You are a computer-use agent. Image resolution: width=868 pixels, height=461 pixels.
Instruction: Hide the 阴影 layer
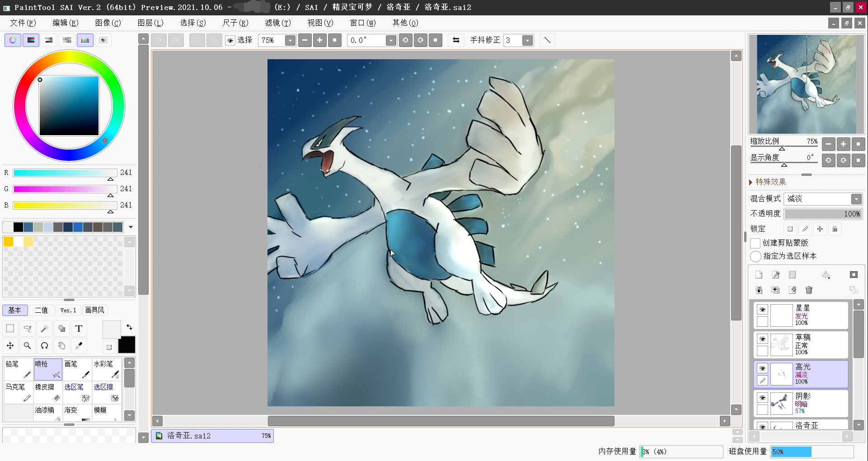[x=763, y=398]
